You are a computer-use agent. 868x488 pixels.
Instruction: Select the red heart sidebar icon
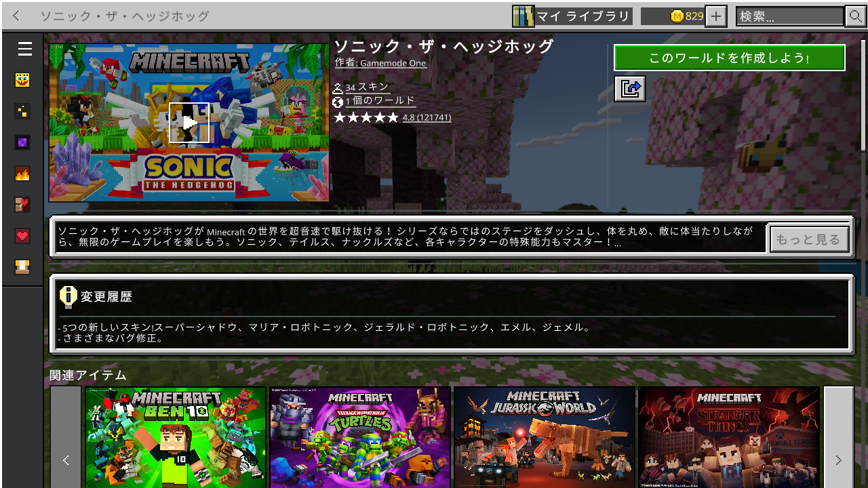22,236
